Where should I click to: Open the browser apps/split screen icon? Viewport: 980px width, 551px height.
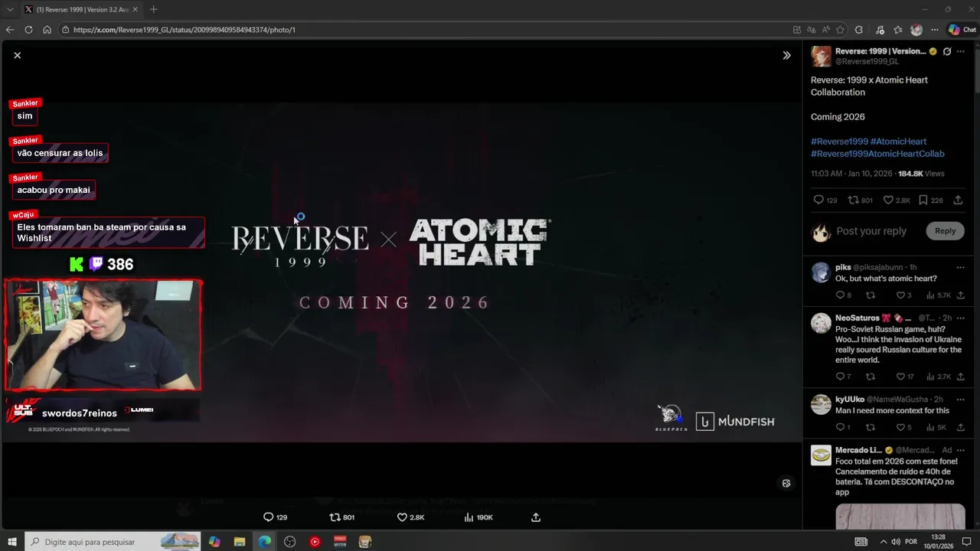tap(797, 30)
